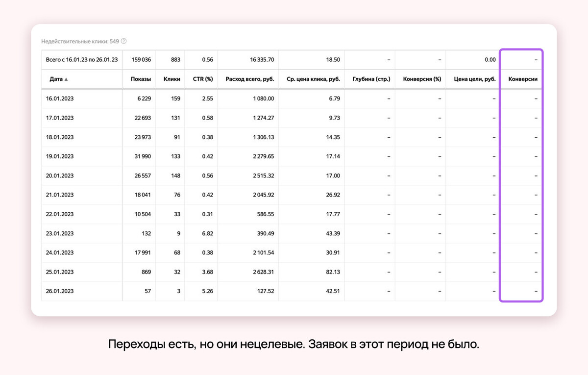
Task: Select CTR value 3.68
Action: (208, 272)
